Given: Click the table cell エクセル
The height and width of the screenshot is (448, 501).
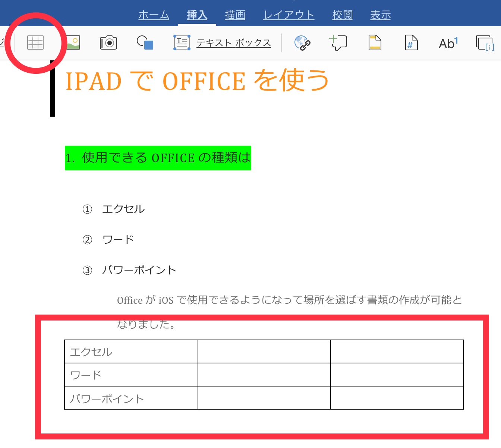Looking at the screenshot, I should (131, 351).
